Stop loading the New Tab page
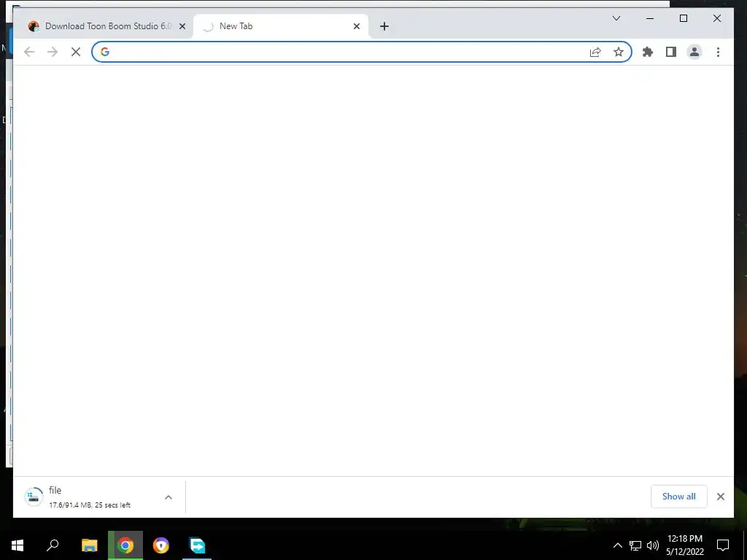This screenshot has height=560, width=747. [x=76, y=52]
